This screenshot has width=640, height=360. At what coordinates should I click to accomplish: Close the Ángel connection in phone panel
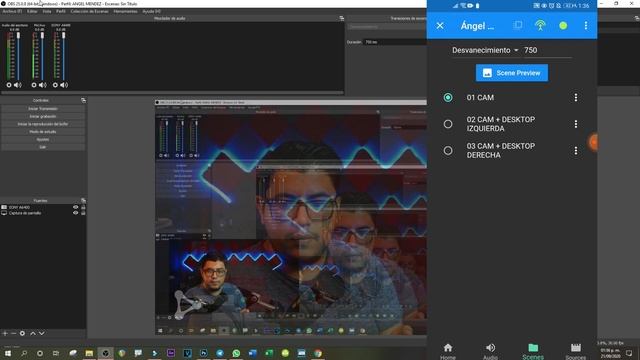[x=440, y=26]
